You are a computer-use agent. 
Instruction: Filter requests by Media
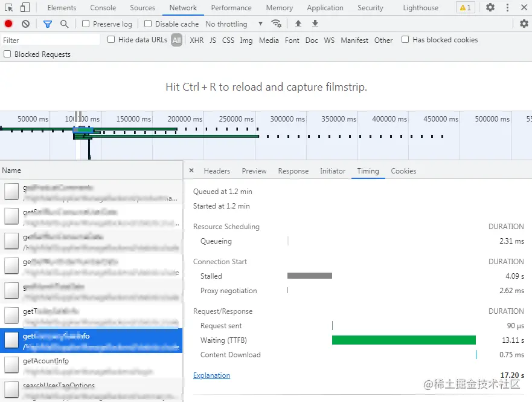(269, 40)
